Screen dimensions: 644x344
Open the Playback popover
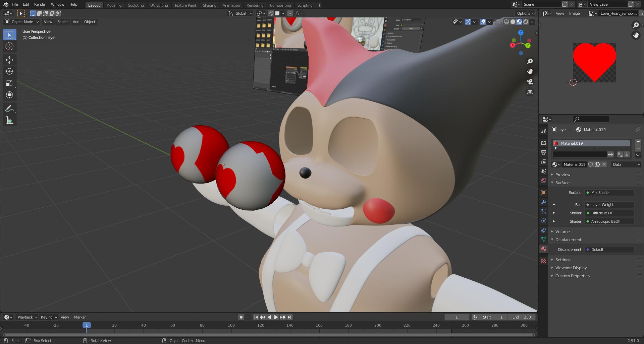pyautogui.click(x=27, y=317)
